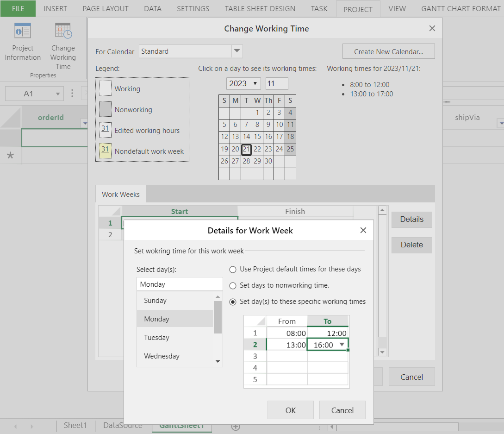Close the Change Working Time dialog
504x434 pixels.
click(x=432, y=28)
